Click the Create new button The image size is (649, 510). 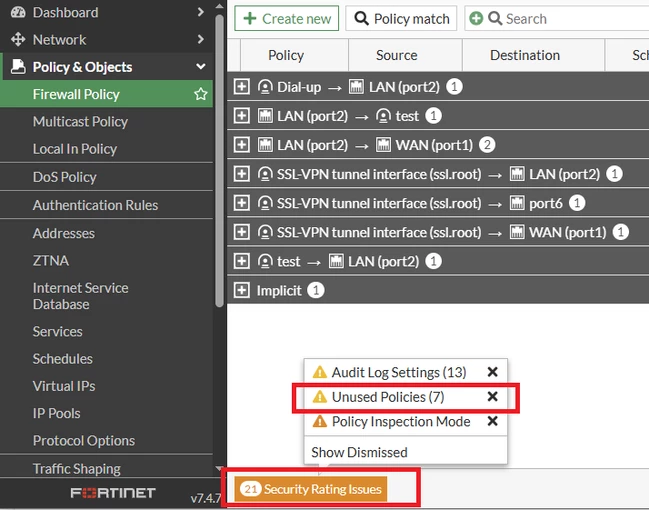(x=286, y=18)
